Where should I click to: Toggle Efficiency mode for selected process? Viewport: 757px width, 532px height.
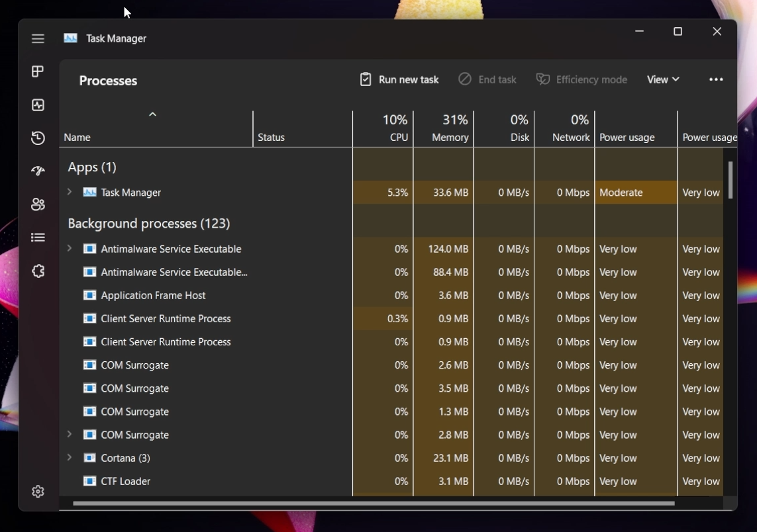tap(581, 79)
